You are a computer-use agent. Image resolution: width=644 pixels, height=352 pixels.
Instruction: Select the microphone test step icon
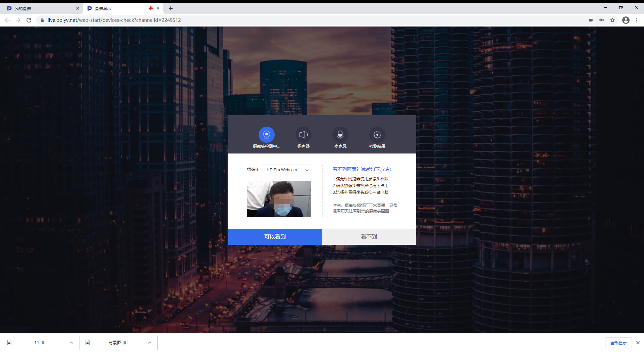pyautogui.click(x=340, y=135)
